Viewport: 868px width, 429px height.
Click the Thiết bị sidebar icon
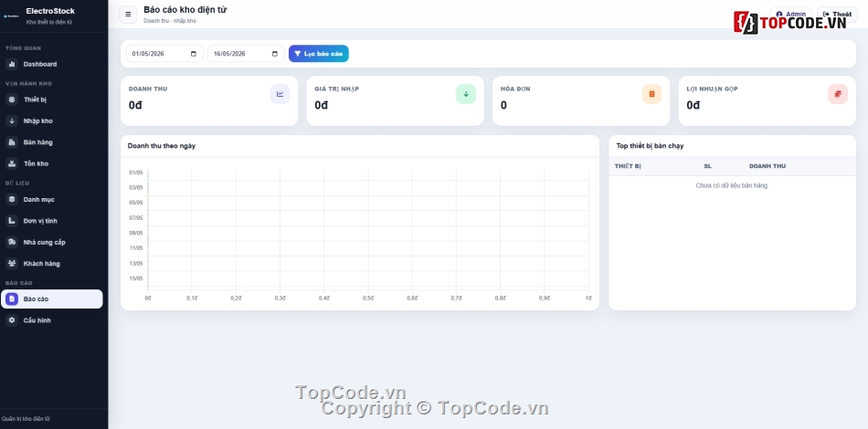[12, 99]
